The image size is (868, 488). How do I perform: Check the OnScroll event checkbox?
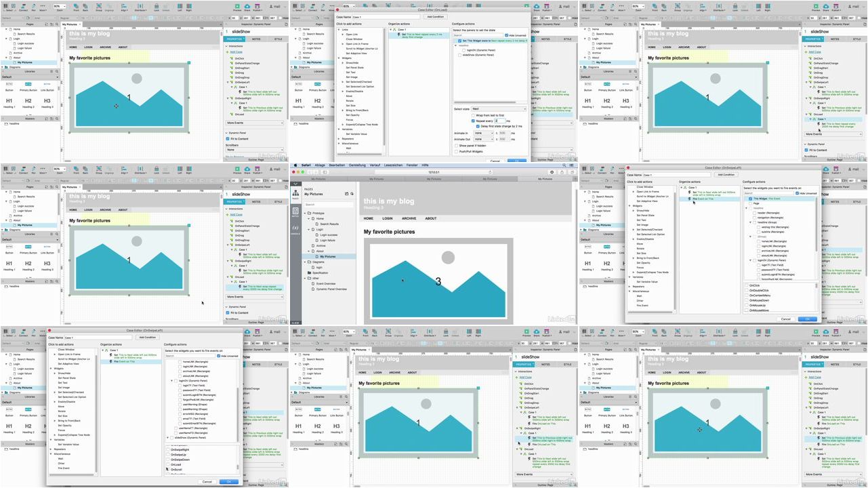tap(167, 469)
